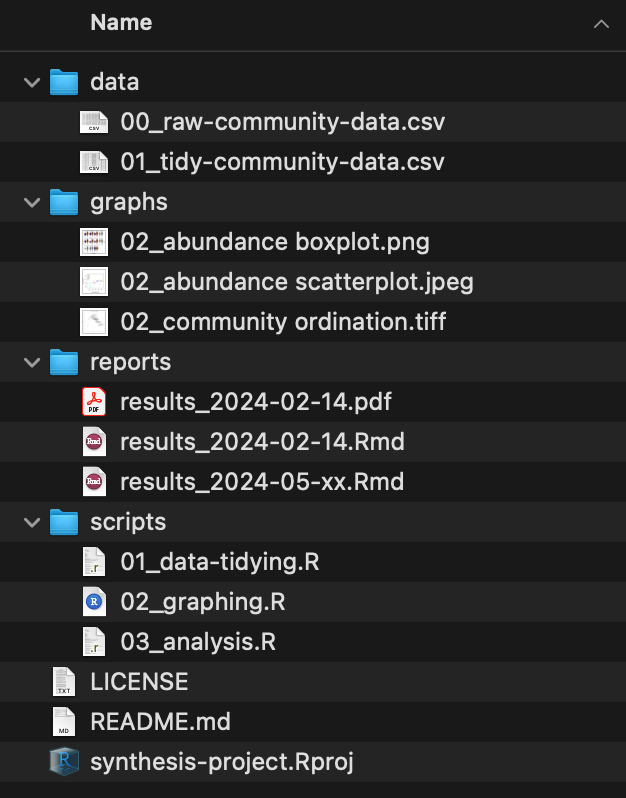Select the results_2024-02-14.Rmd file
Viewport: 626px width, 798px height.
click(x=262, y=442)
